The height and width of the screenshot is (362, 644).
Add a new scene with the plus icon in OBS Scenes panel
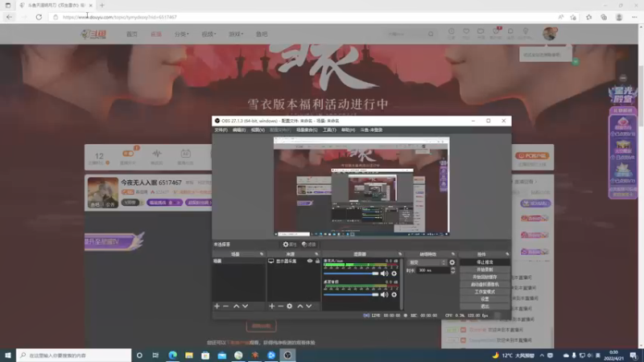click(x=217, y=306)
